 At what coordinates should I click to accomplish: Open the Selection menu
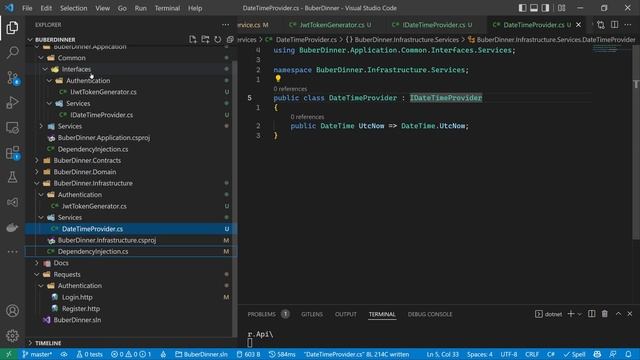point(73,8)
